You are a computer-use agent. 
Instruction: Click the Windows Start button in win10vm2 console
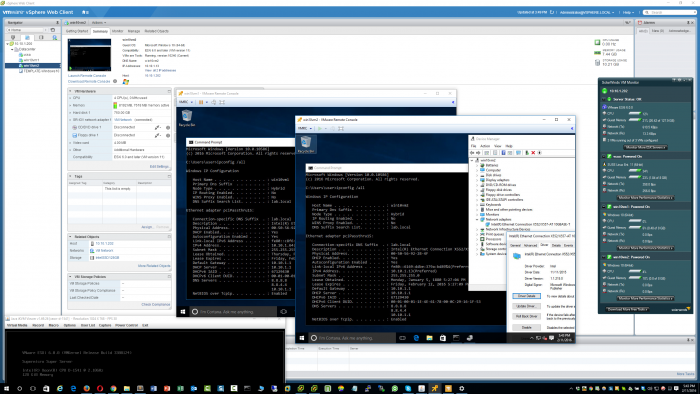click(301, 338)
